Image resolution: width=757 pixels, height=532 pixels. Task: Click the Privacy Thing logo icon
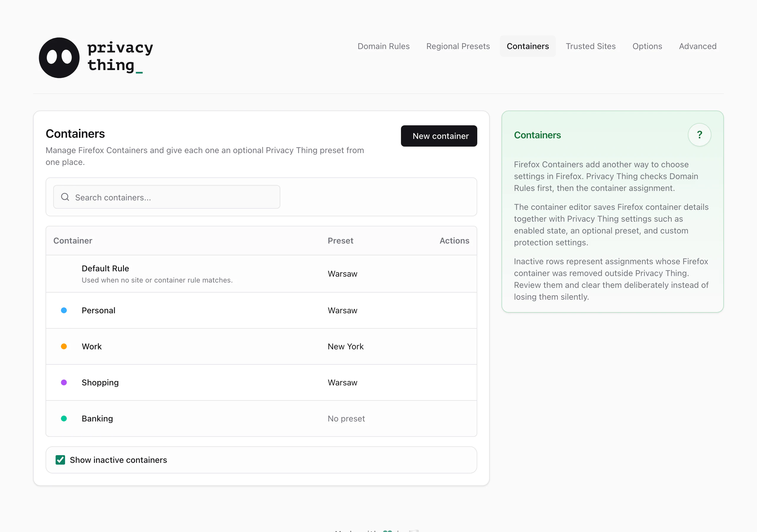pyautogui.click(x=59, y=58)
